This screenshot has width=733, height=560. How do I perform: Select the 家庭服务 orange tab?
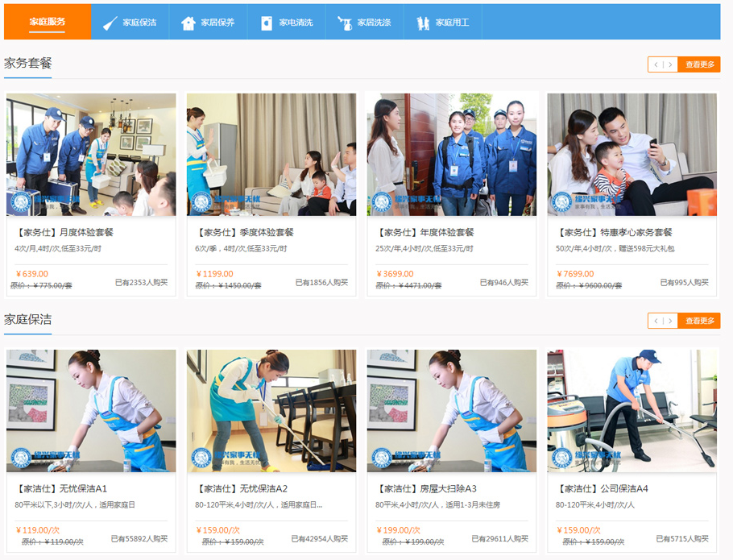click(x=48, y=22)
